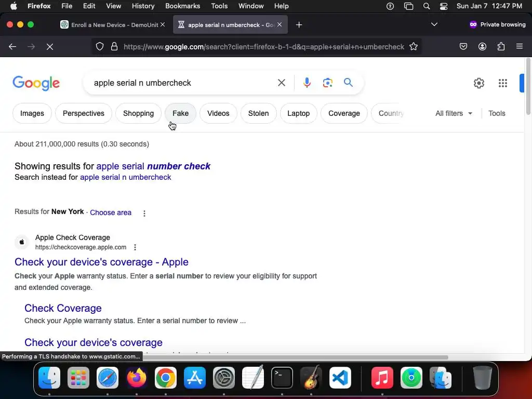Open the Check Coverage sitelink

pyautogui.click(x=63, y=308)
